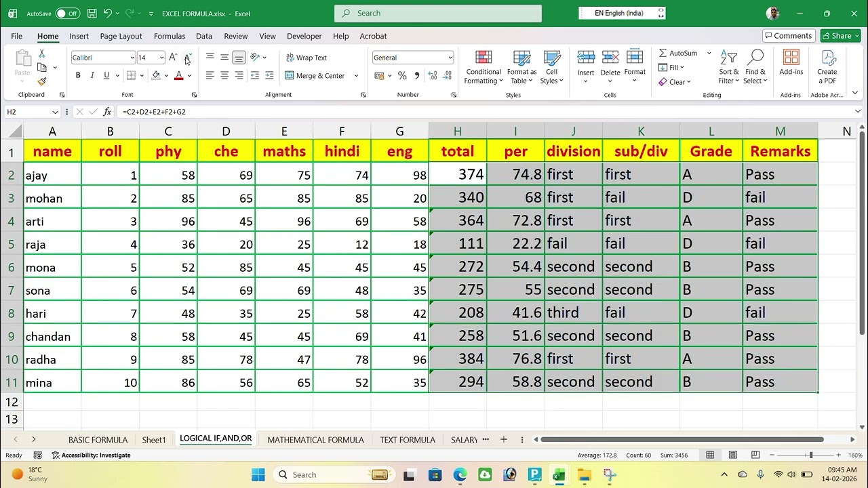Viewport: 868px width, 488px height.
Task: Click the Insert Function fx icon
Action: point(106,112)
